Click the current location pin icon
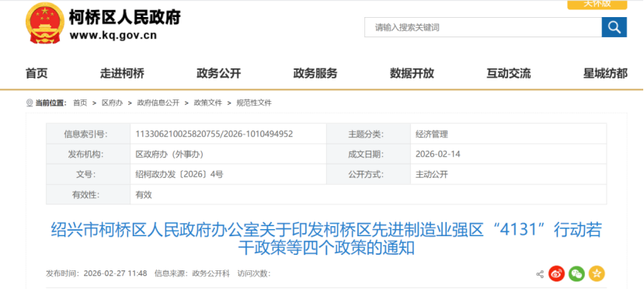The width and height of the screenshot is (644, 289). 30,103
